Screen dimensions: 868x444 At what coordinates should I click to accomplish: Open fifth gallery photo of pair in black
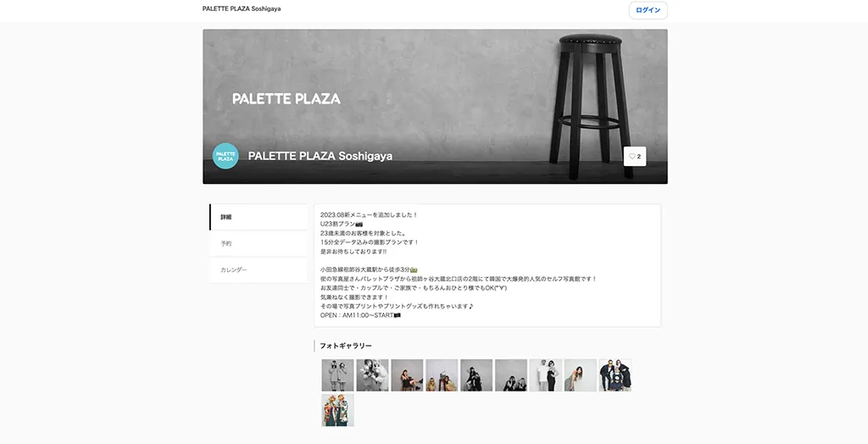(x=476, y=375)
